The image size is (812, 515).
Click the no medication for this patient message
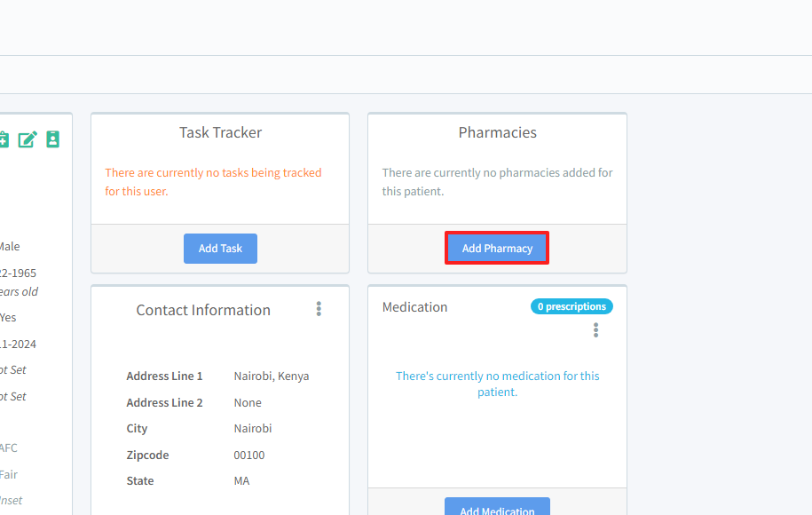(497, 384)
